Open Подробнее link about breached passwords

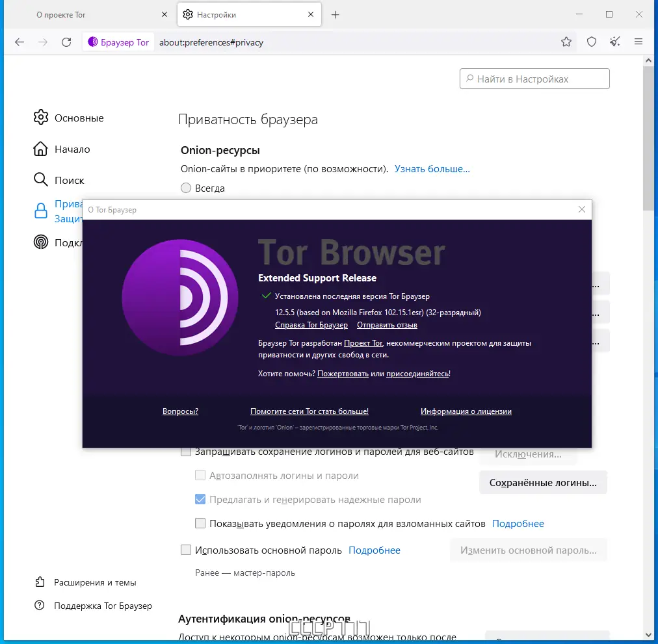(x=518, y=524)
